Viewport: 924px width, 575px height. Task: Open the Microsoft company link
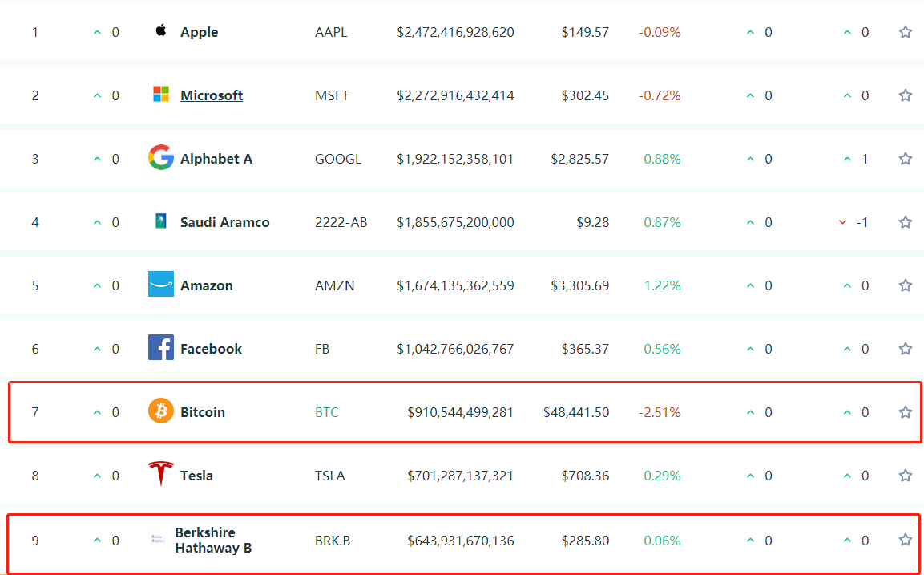pos(212,95)
